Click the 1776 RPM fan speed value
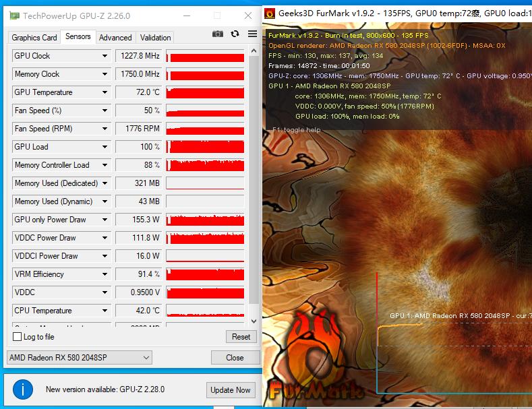 (x=138, y=129)
